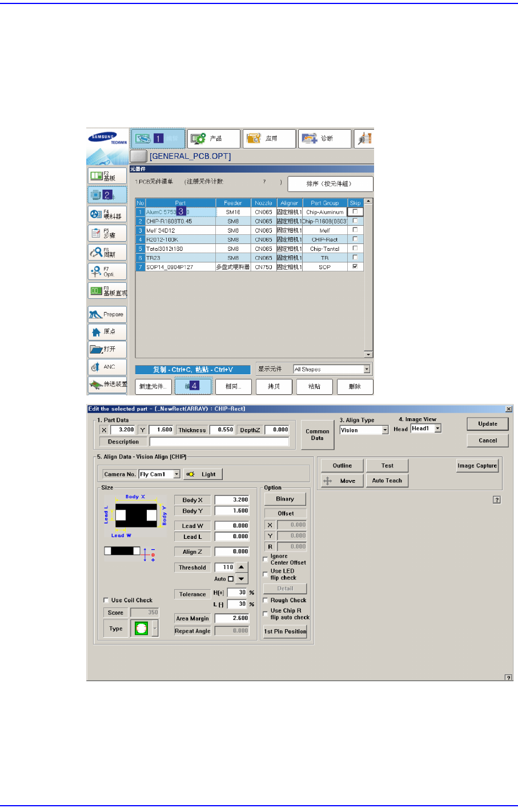The image size is (518, 812).
Task: Click the 拷贝 (copy) button
Action: [x=274, y=387]
